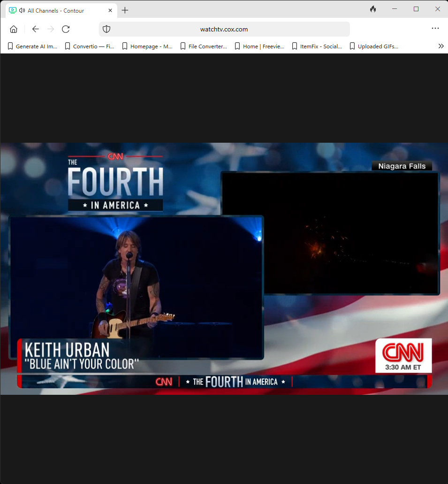
Task: Open ItemFix - Social... bookmark
Action: tap(317, 46)
